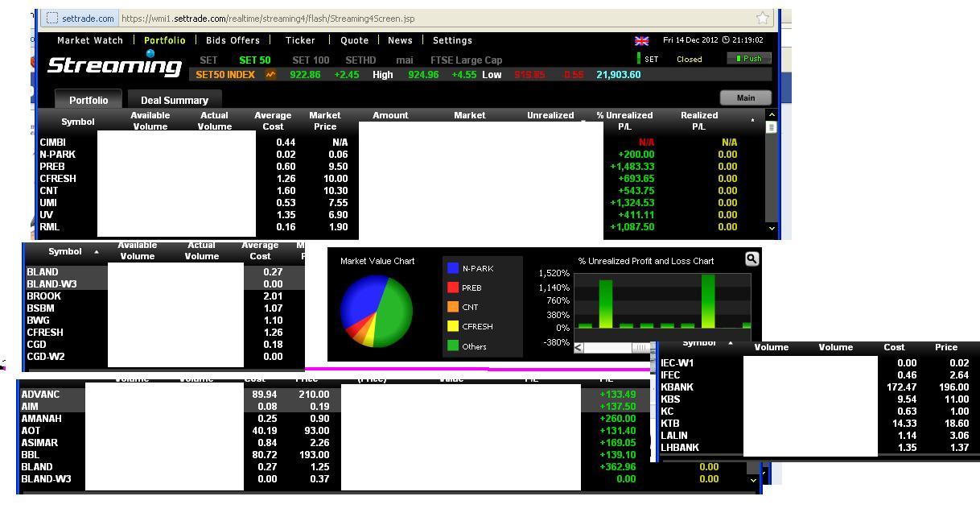Select the Portfolio tab below the logo

click(x=88, y=100)
